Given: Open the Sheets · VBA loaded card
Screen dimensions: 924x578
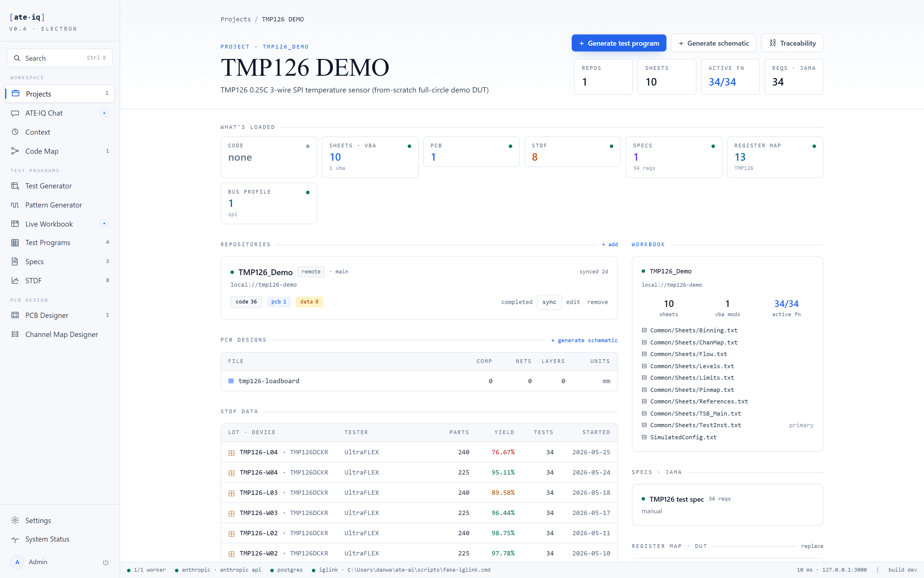Looking at the screenshot, I should coord(370,157).
